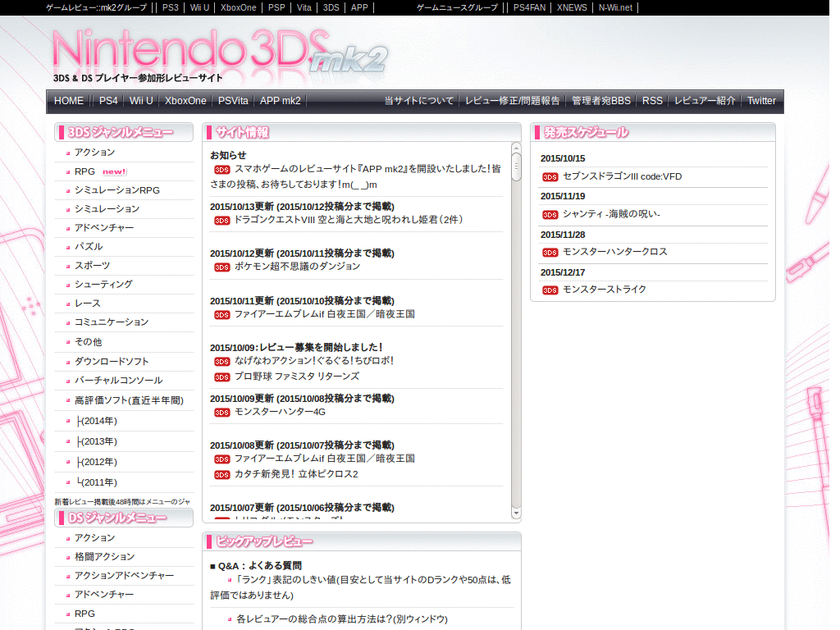Click Vita in the top black bar
The image size is (840, 630).
[x=304, y=7]
